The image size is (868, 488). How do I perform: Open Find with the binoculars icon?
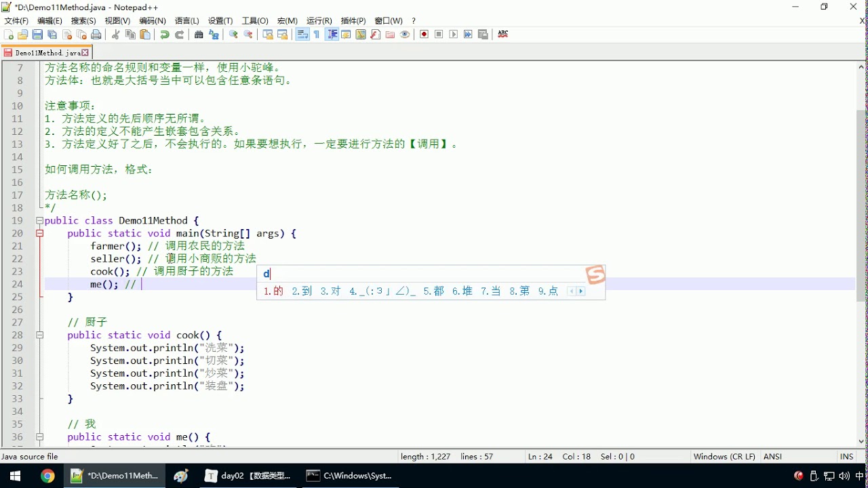click(199, 34)
